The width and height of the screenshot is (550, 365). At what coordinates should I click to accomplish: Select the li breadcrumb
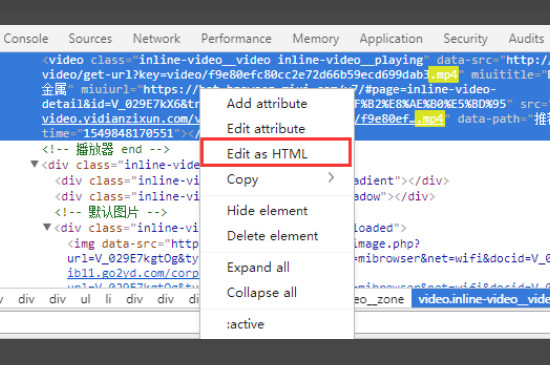(x=108, y=299)
